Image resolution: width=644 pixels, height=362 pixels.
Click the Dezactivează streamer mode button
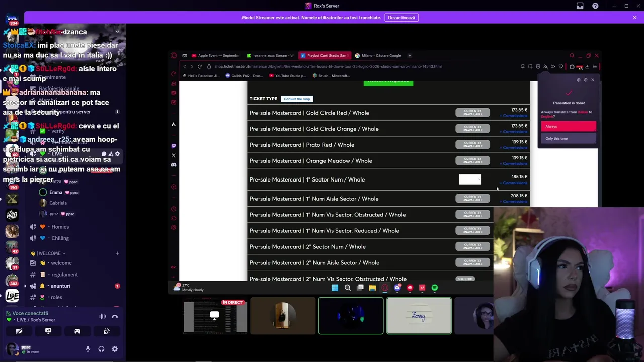[x=401, y=18]
